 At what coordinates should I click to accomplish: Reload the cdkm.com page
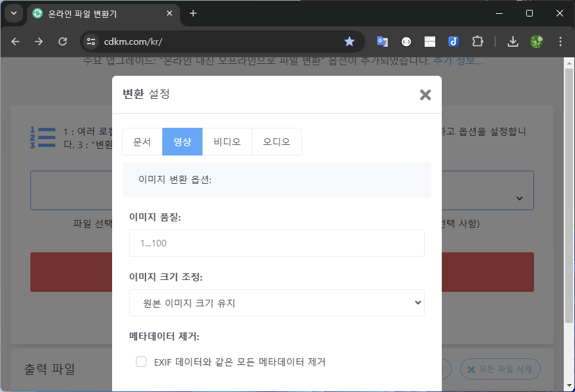(63, 42)
